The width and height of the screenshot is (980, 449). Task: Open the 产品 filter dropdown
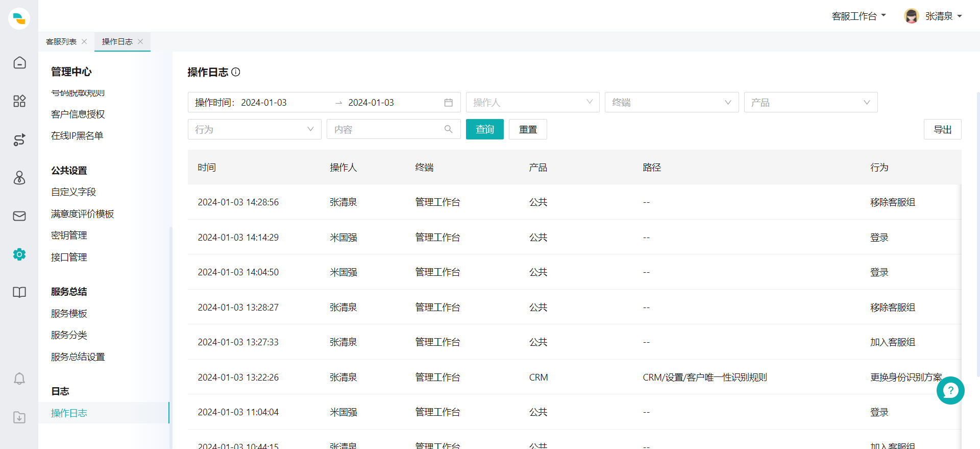click(811, 102)
